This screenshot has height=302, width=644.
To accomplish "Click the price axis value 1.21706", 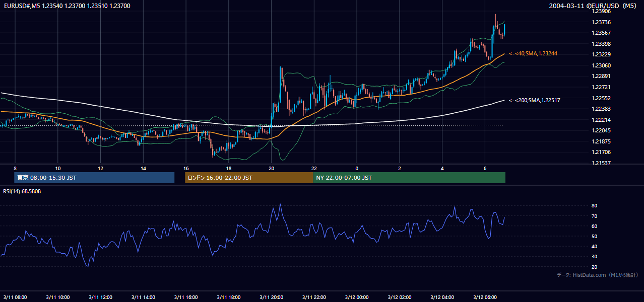I will coord(602,152).
